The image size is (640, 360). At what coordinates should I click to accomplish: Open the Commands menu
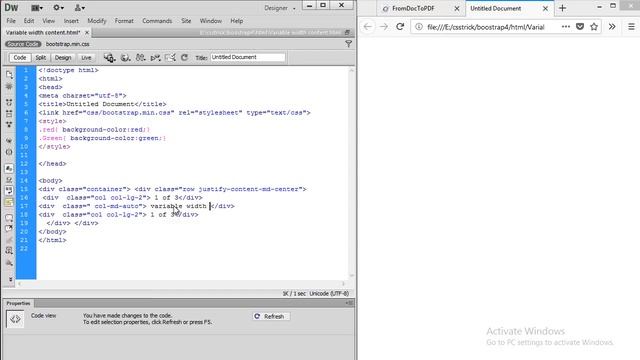click(157, 21)
